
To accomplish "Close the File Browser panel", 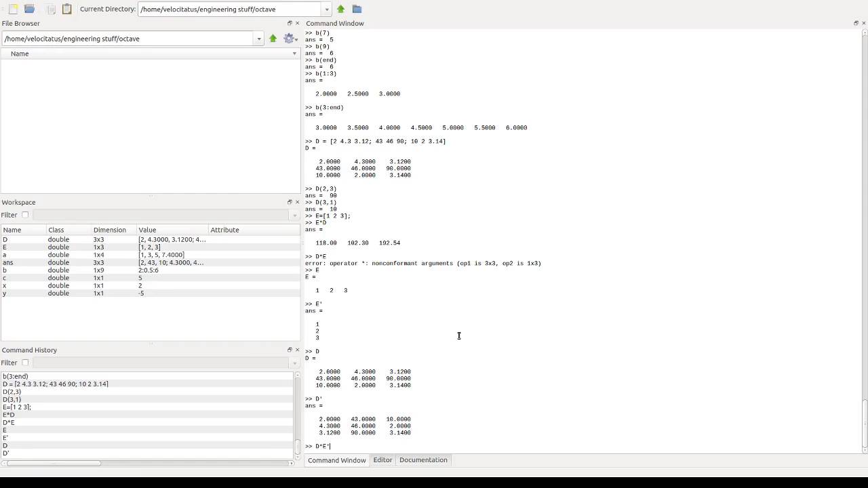I will click(x=297, y=23).
